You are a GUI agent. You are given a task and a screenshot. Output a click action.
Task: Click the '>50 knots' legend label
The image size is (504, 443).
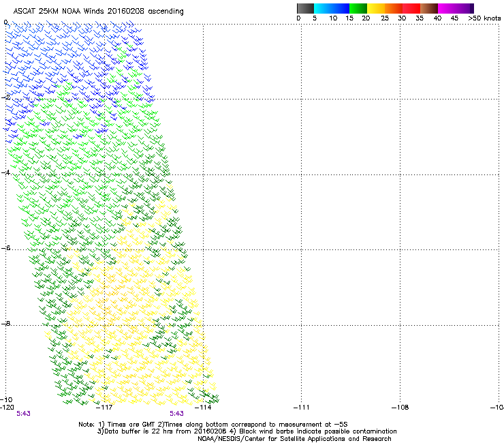pos(484,18)
